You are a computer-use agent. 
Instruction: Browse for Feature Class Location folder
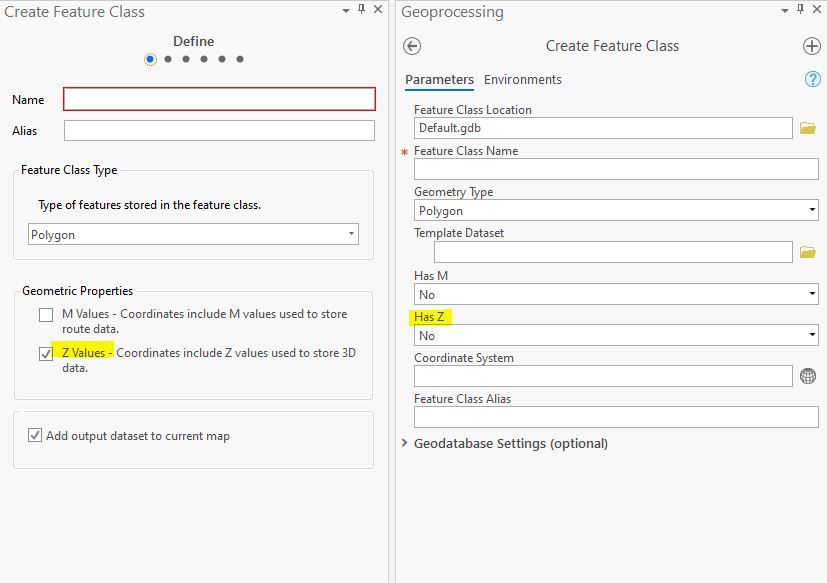pos(808,128)
